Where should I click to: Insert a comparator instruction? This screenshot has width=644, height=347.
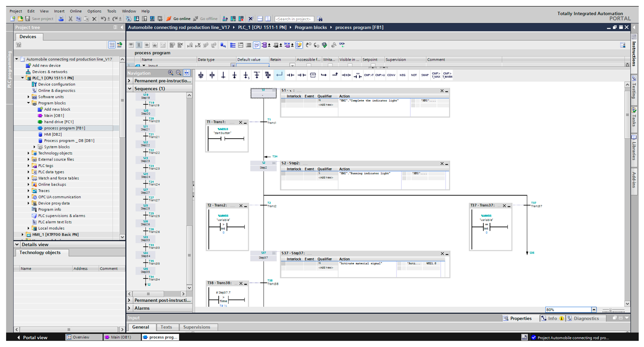pos(357,75)
